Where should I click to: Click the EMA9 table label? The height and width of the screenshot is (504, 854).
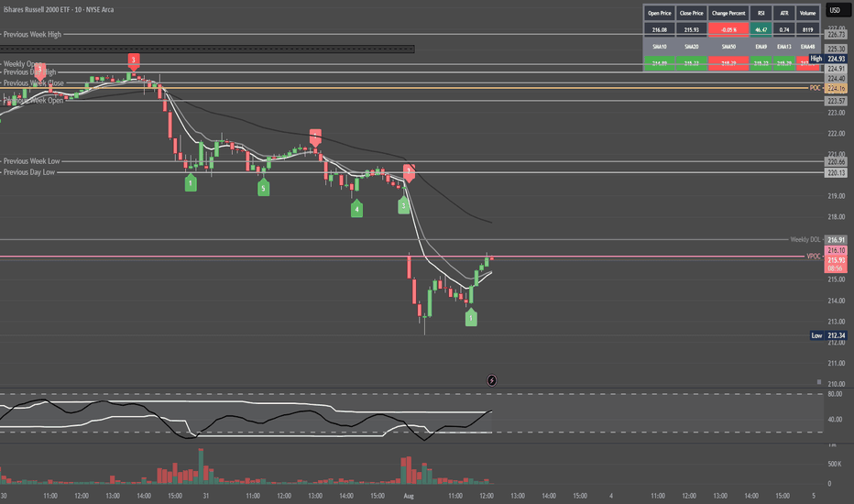pos(761,47)
